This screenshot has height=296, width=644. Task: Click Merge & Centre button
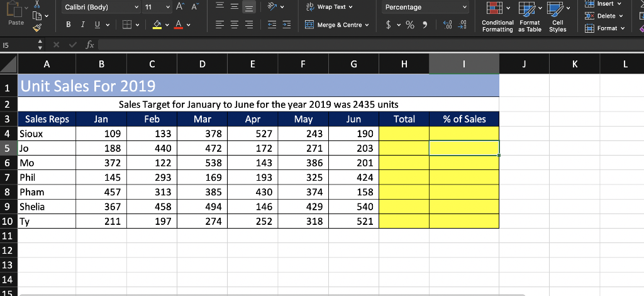pyautogui.click(x=333, y=25)
